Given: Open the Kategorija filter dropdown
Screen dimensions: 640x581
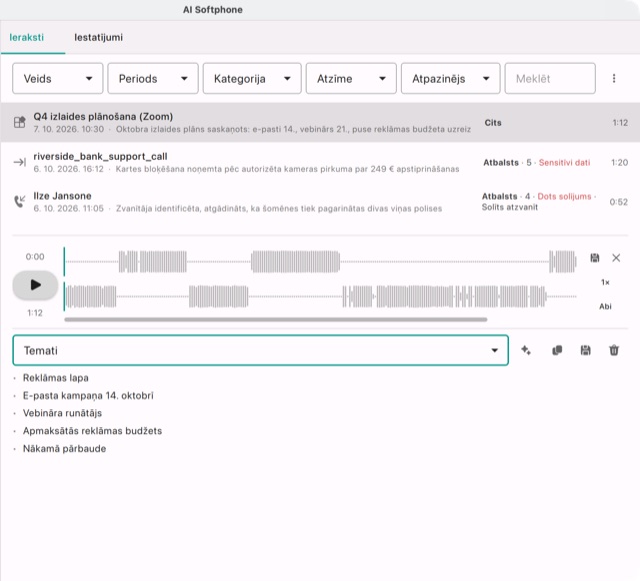Looking at the screenshot, I should [x=252, y=78].
